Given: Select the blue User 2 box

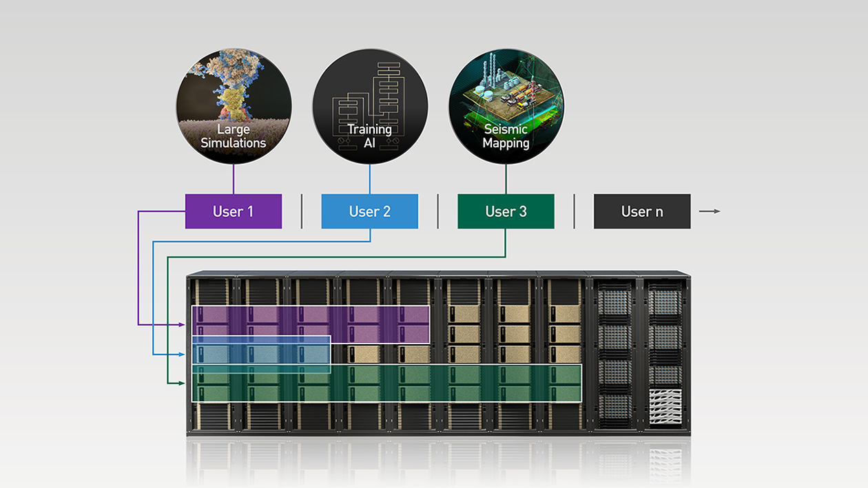Looking at the screenshot, I should (x=370, y=211).
